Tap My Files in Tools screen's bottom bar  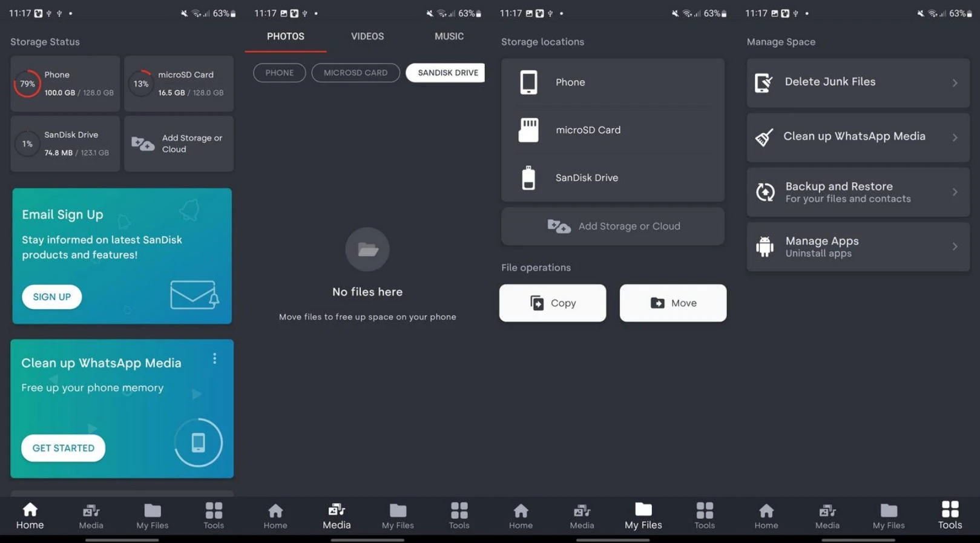[x=889, y=516]
